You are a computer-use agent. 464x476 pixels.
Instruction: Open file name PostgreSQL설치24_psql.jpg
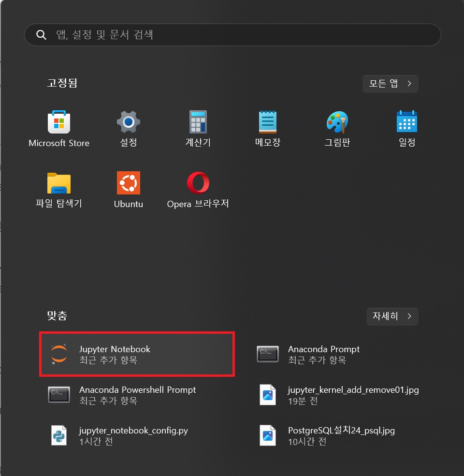pyautogui.click(x=341, y=431)
